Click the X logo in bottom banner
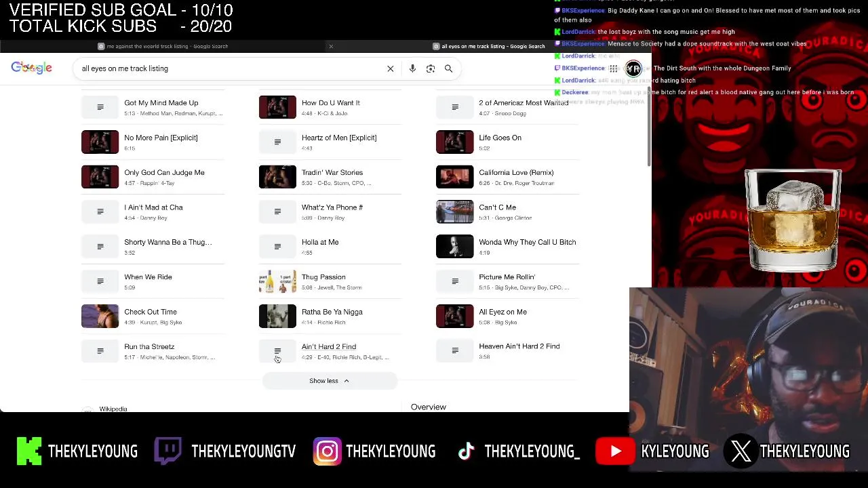The height and width of the screenshot is (488, 868). pos(741,451)
